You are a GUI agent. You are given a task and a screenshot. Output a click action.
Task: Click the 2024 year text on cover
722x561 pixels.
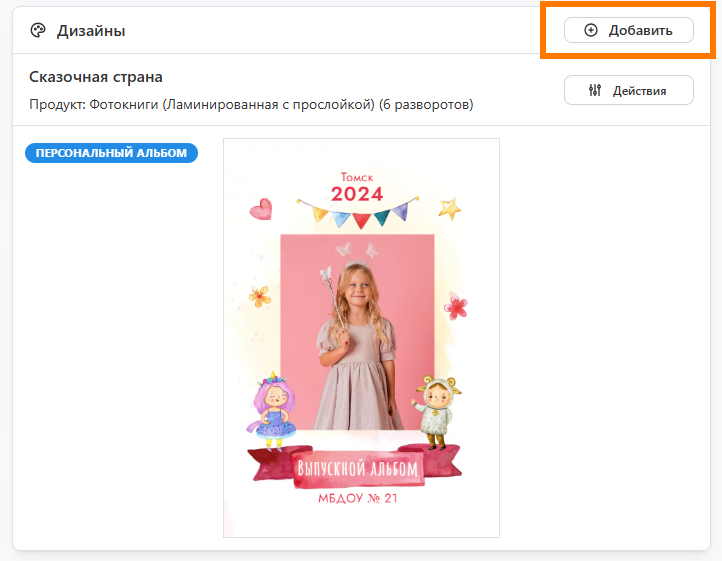pos(357,193)
